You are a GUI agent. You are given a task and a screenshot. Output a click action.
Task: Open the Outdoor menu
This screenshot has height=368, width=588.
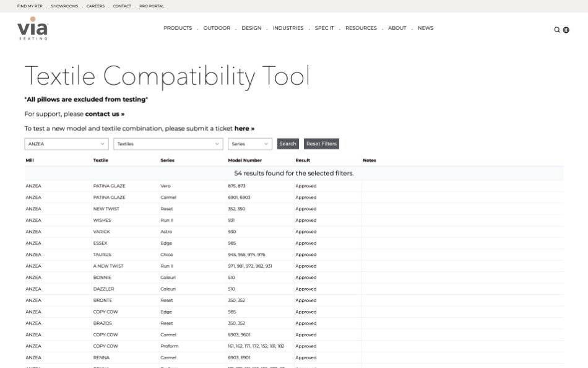(217, 28)
